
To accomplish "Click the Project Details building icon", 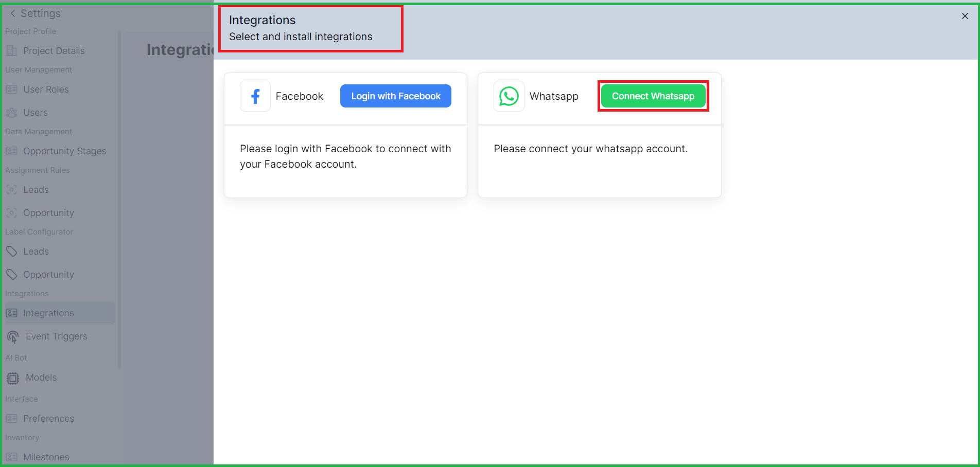I will tap(12, 51).
